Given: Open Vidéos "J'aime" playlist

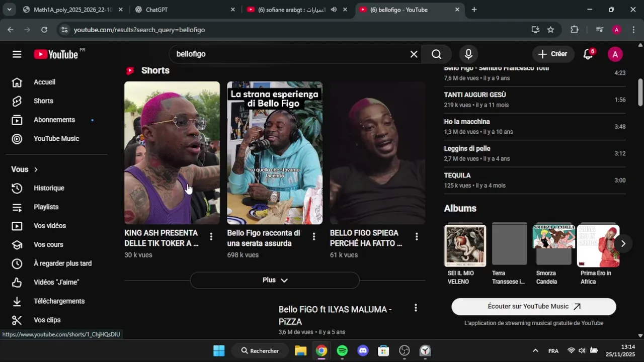Looking at the screenshot, I should click(56, 283).
